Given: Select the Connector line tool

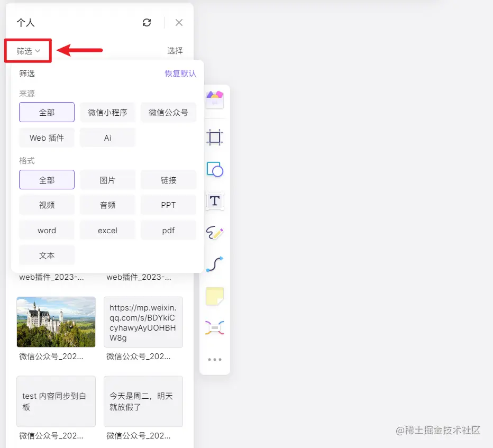Looking at the screenshot, I should click(215, 264).
